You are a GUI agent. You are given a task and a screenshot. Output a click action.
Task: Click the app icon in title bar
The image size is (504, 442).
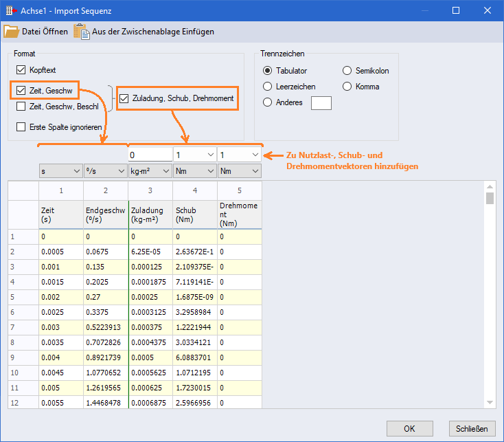pyautogui.click(x=10, y=10)
